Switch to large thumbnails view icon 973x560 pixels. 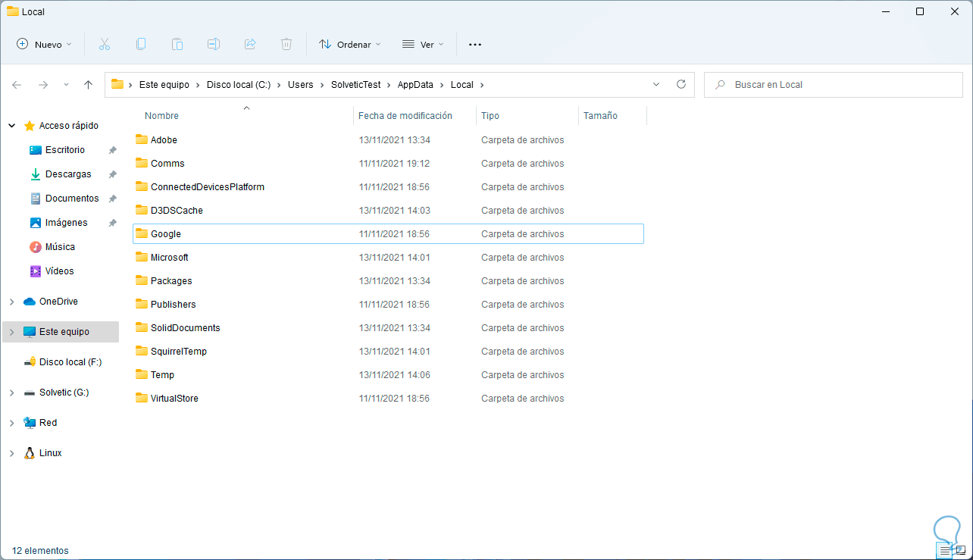(961, 551)
